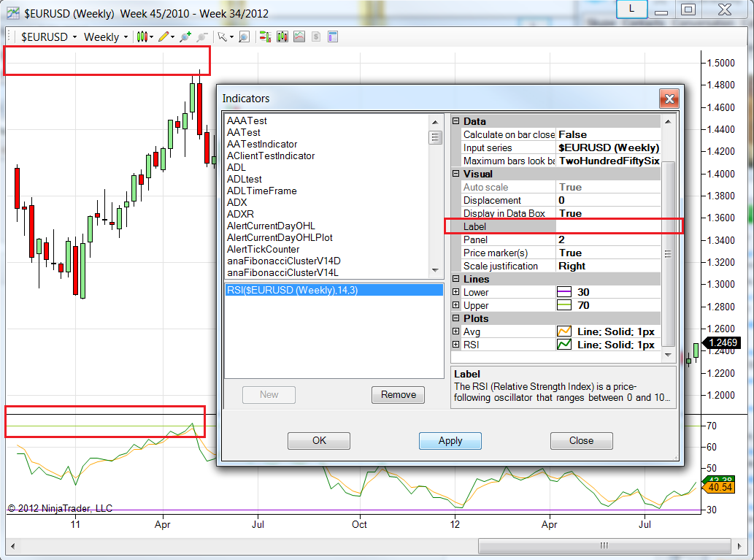Image resolution: width=754 pixels, height=560 pixels.
Task: Collapse the Data section
Action: 456,121
